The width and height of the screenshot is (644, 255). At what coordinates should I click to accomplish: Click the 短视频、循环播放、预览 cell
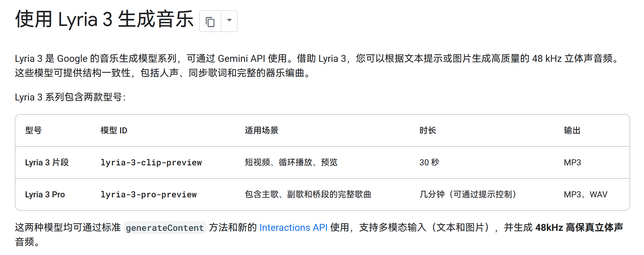(x=291, y=163)
